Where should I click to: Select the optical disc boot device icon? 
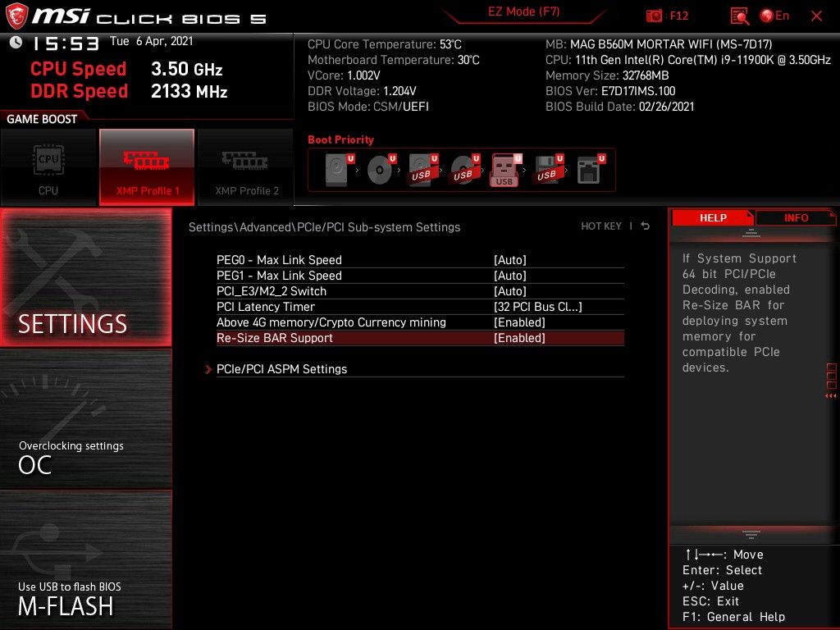(x=381, y=170)
